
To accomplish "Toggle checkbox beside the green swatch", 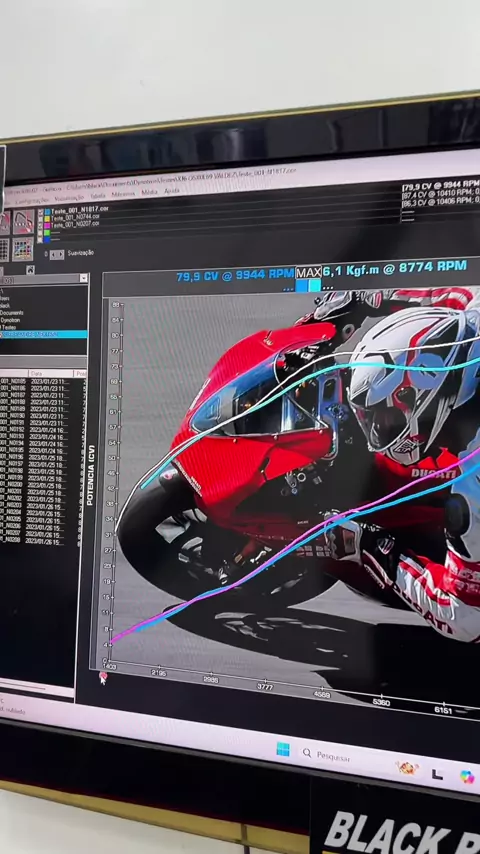I will click(x=40, y=233).
